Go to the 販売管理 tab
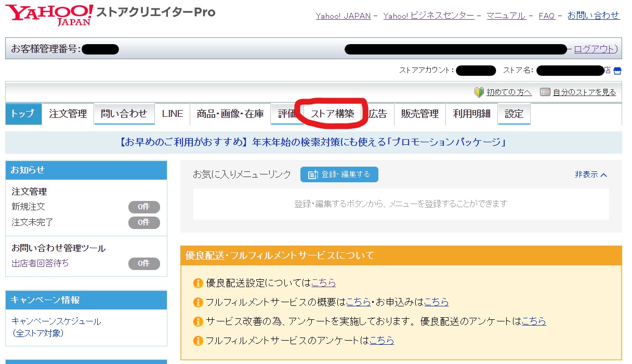The width and height of the screenshot is (632, 364). coord(419,114)
